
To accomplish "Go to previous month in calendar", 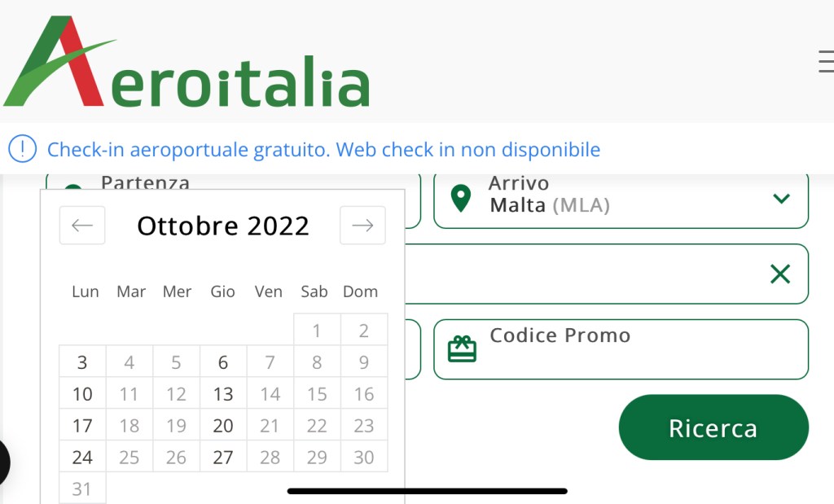I will tap(82, 226).
